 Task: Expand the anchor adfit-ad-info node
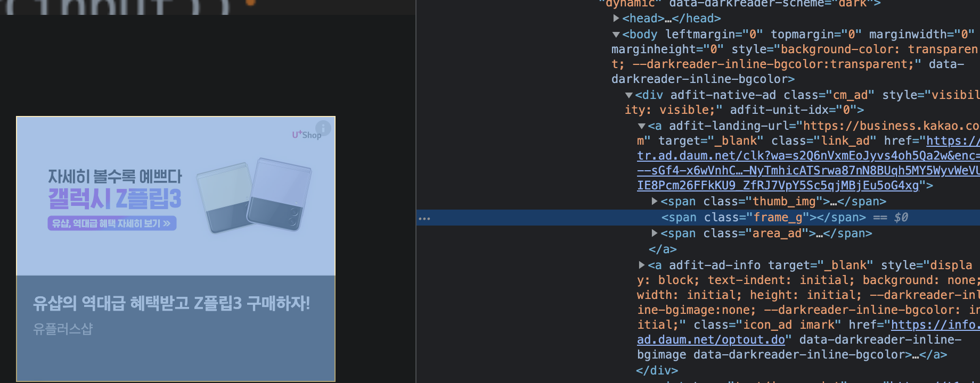tap(642, 264)
